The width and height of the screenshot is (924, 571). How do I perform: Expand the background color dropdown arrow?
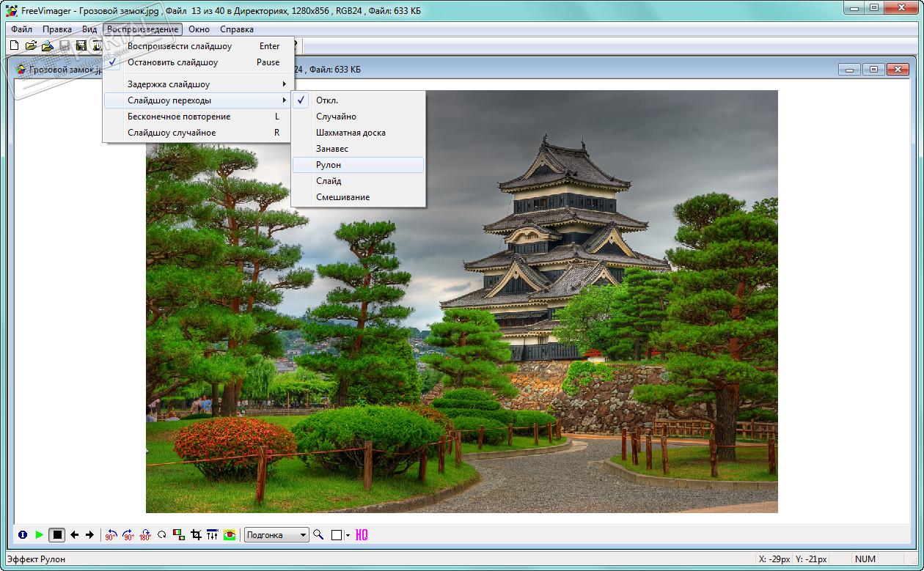(348, 535)
